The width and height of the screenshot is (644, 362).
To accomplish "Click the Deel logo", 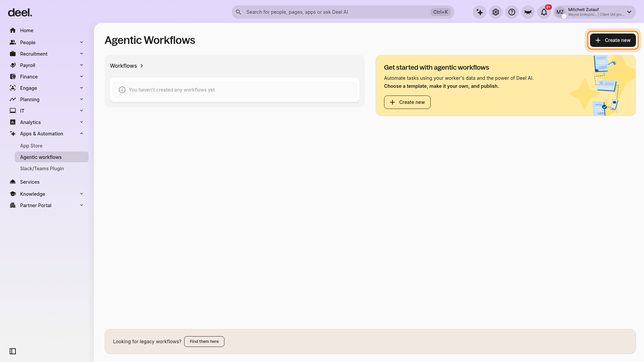I will tap(20, 13).
